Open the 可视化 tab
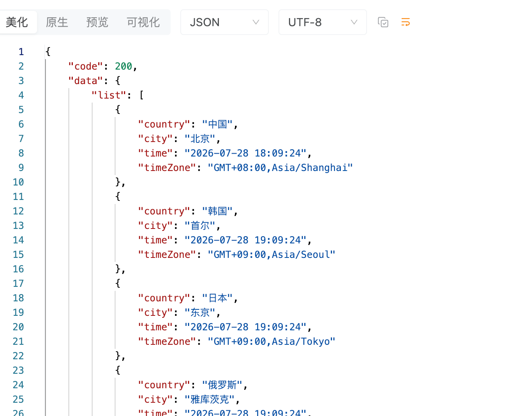This screenshot has width=532, height=416. point(143,22)
